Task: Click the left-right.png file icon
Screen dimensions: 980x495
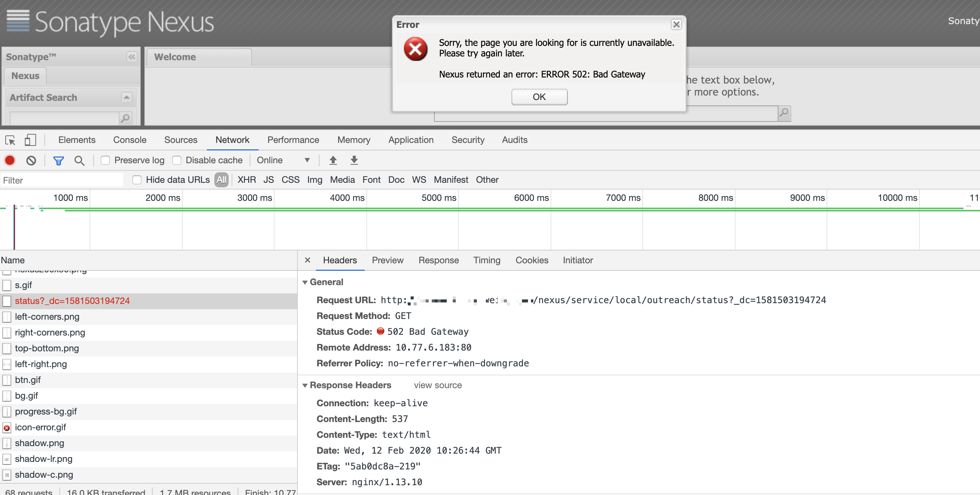Action: coord(6,364)
